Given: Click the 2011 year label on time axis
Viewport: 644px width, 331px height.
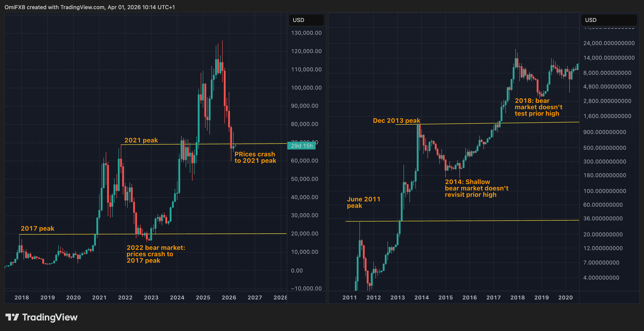Looking at the screenshot, I should coord(349,297).
